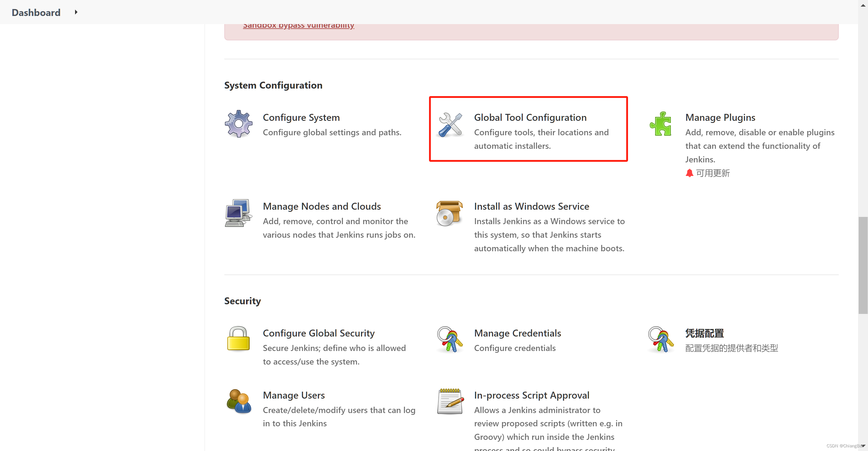Click the In-process Script Approval notepad icon
Viewport: 868px width, 451px height.
450,401
